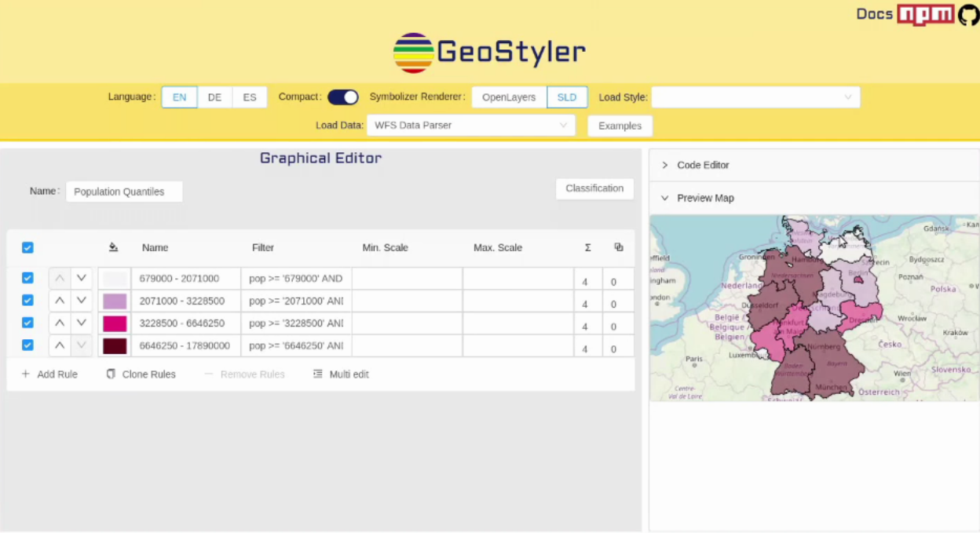
Task: Open the Load Style dropdown
Action: (755, 97)
